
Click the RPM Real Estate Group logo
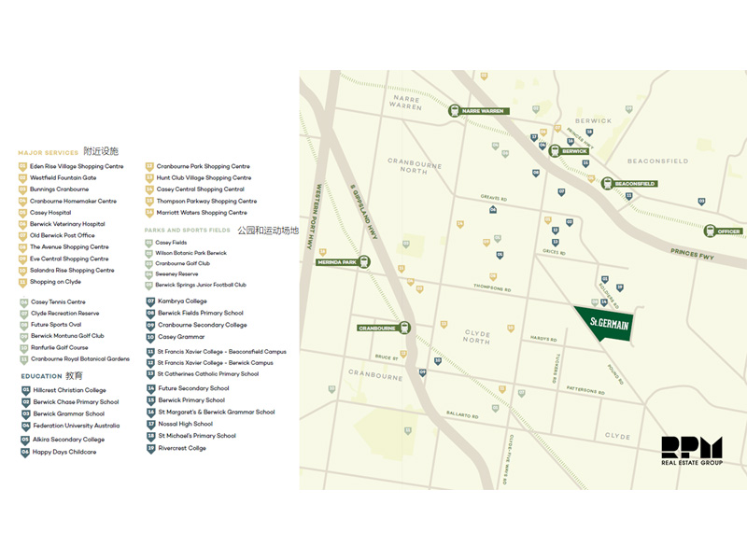click(x=692, y=451)
